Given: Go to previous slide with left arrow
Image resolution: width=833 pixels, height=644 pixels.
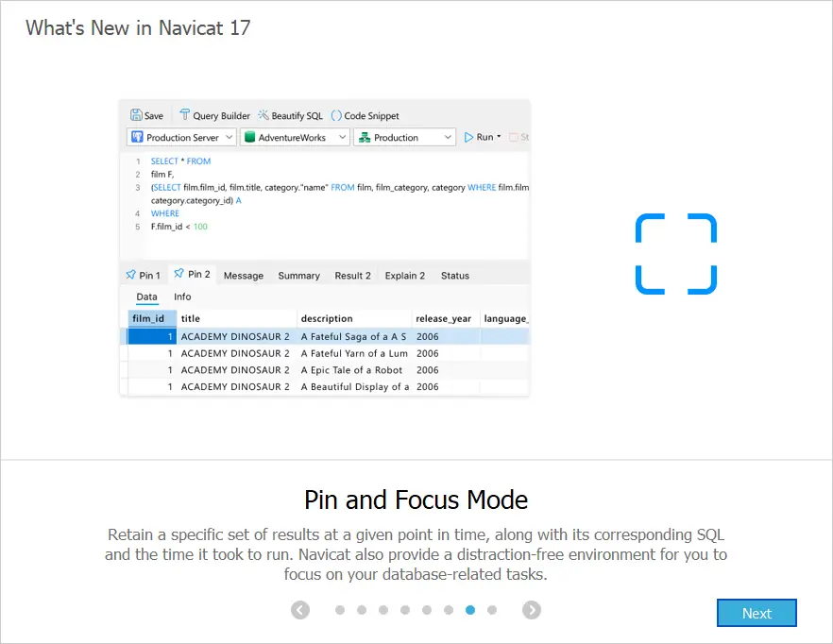Looking at the screenshot, I should pyautogui.click(x=300, y=610).
